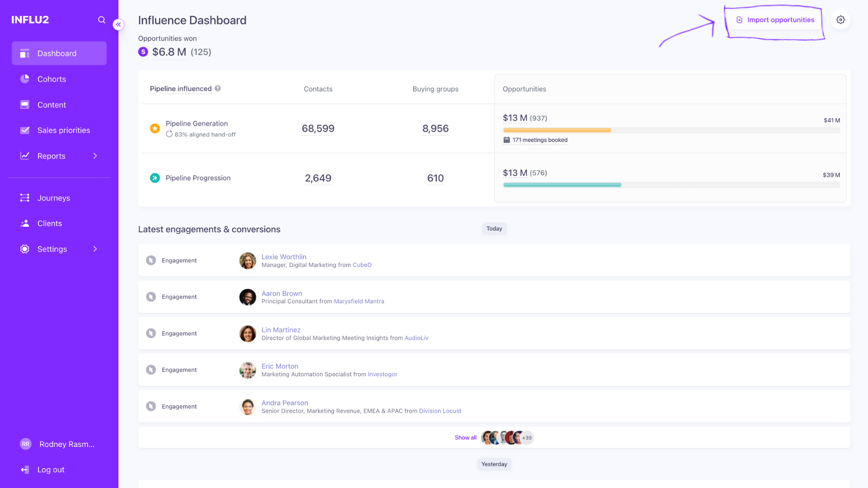868x488 pixels.
Task: Expand the Settings submenu chevron
Action: pyautogui.click(x=95, y=249)
